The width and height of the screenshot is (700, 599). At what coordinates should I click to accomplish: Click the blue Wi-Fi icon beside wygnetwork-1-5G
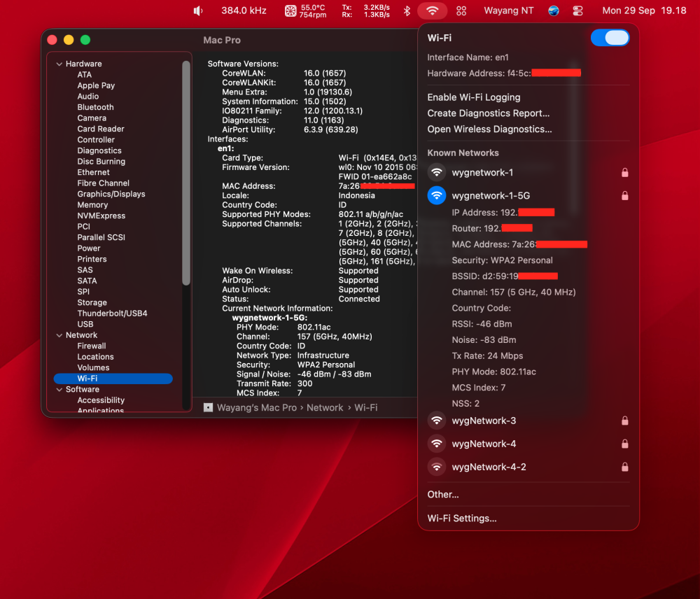437,195
